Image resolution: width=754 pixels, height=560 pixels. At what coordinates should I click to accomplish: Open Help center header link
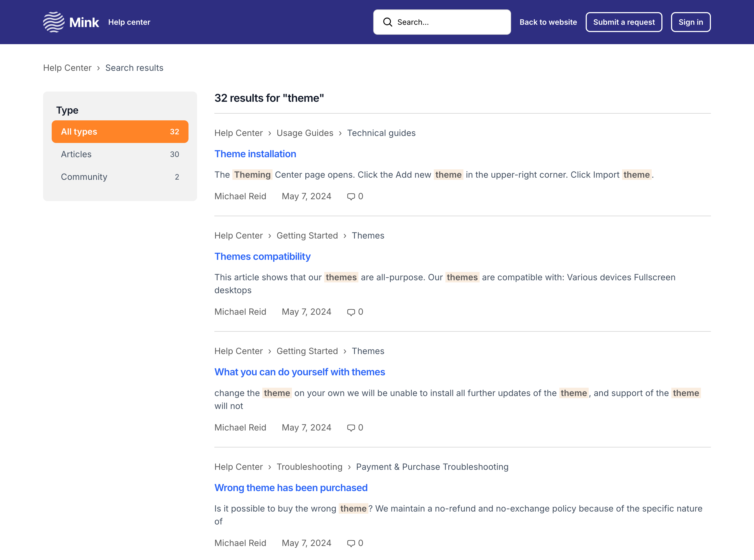pyautogui.click(x=129, y=22)
